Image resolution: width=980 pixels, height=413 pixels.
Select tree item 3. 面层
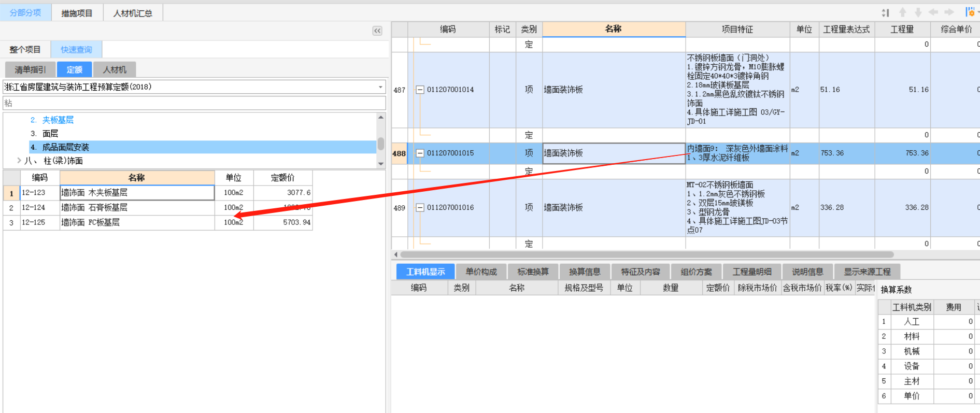pyautogui.click(x=44, y=134)
